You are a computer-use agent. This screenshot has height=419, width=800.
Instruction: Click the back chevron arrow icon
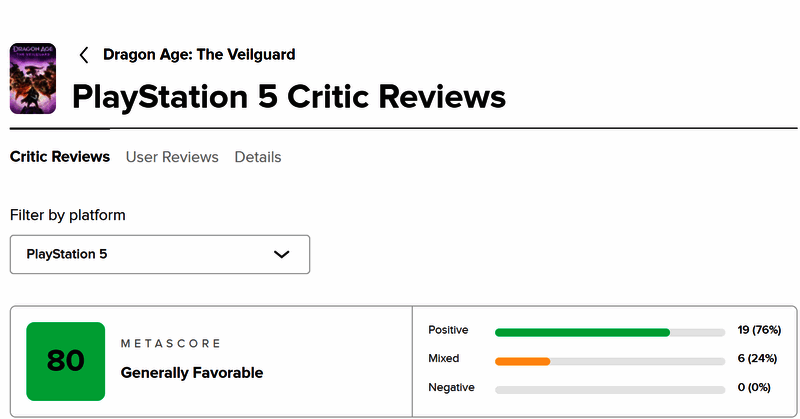pos(84,55)
